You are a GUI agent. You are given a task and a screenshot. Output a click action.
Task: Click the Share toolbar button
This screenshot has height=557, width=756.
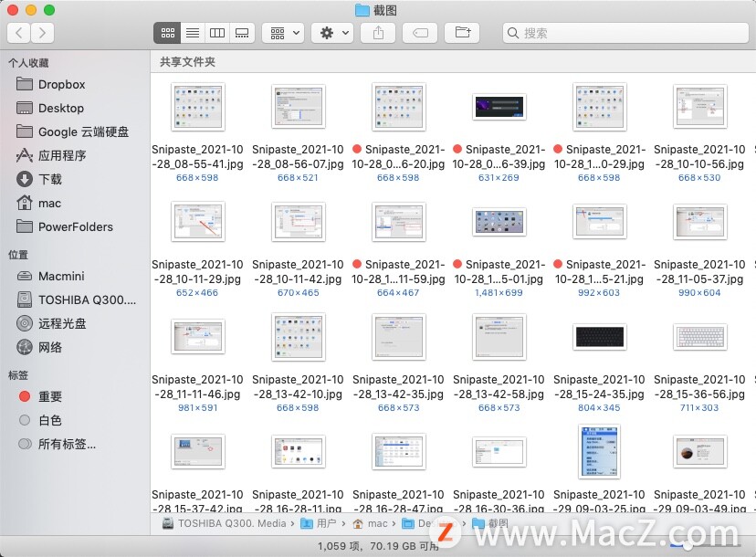click(378, 33)
